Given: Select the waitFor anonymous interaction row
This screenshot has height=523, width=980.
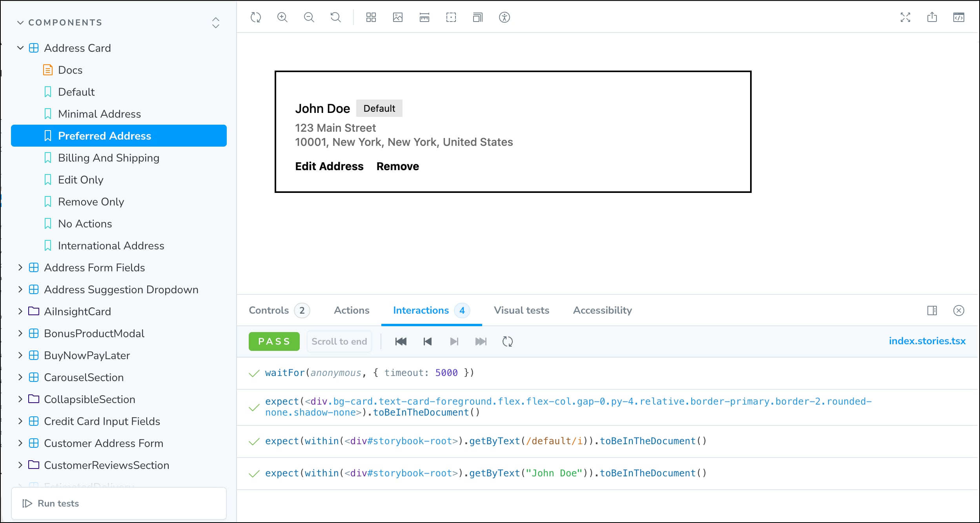Looking at the screenshot, I should click(x=607, y=373).
